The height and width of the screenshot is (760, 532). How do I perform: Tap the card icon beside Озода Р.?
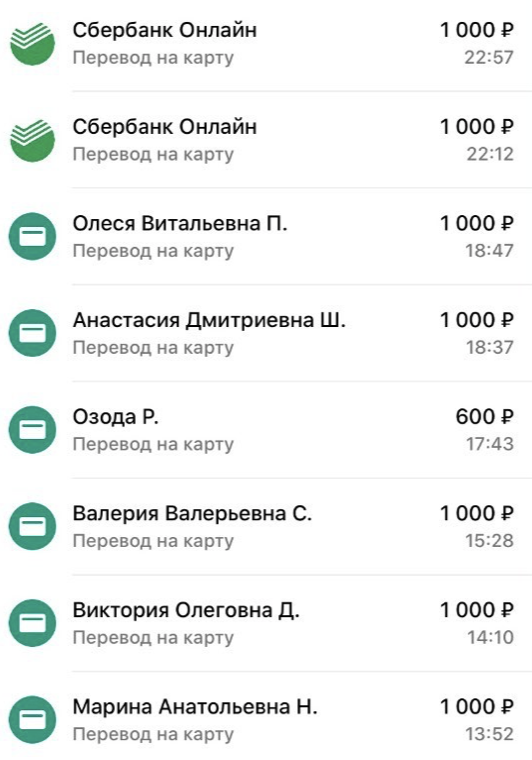click(32, 429)
